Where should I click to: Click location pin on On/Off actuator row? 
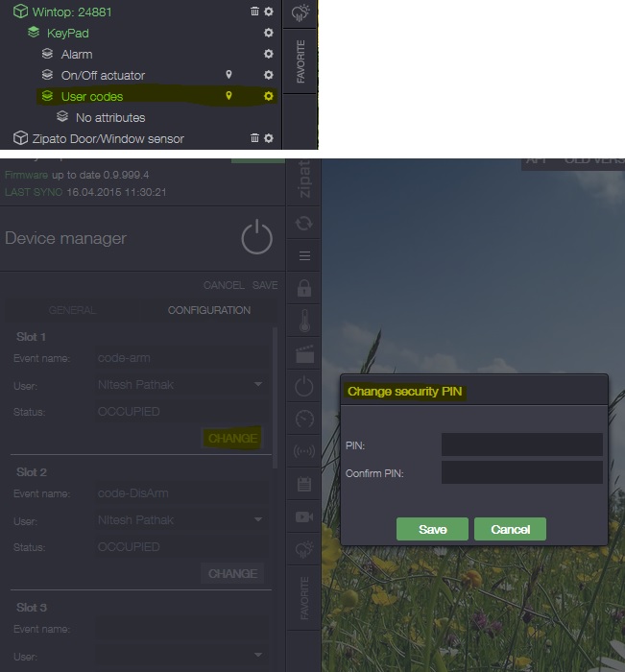pos(228,75)
